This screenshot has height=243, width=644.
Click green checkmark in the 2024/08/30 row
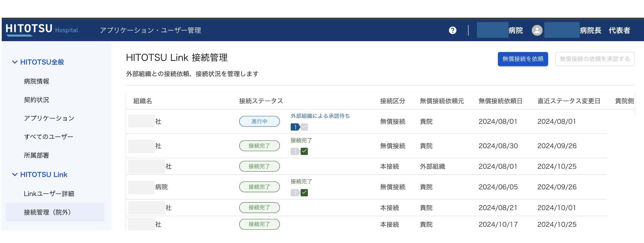click(x=304, y=151)
